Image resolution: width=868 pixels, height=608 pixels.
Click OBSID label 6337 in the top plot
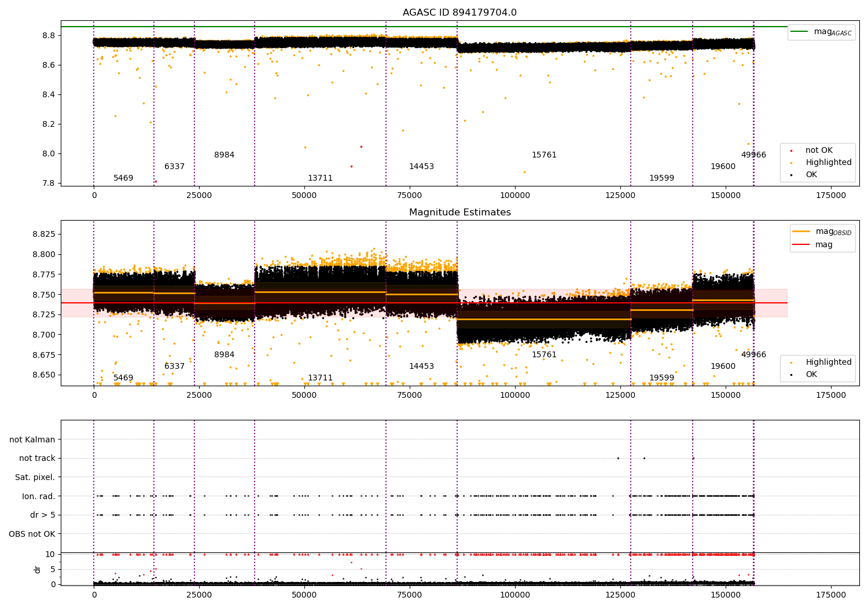click(x=174, y=167)
